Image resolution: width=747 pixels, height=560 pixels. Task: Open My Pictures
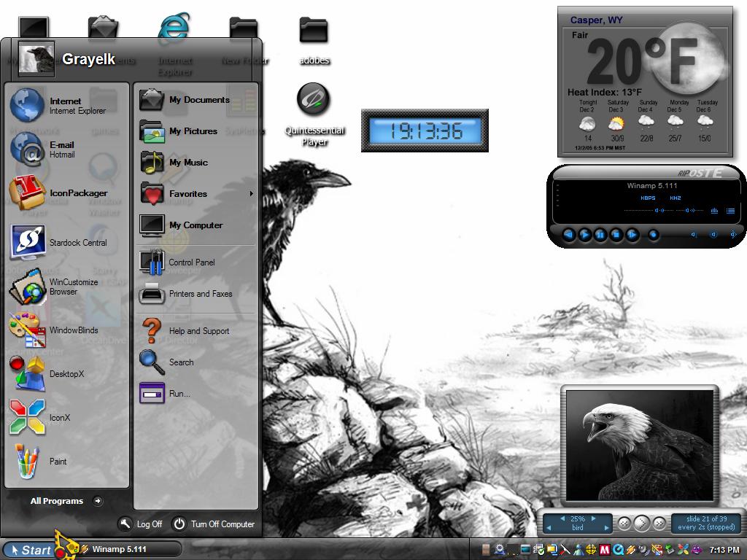click(196, 131)
